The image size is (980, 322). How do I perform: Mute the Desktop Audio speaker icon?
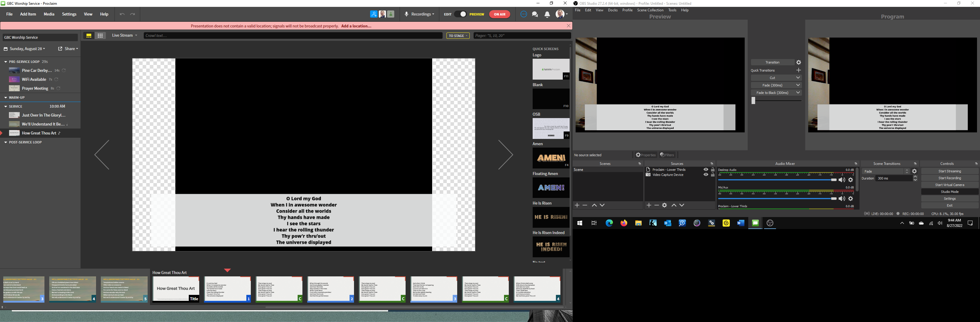[x=842, y=180]
